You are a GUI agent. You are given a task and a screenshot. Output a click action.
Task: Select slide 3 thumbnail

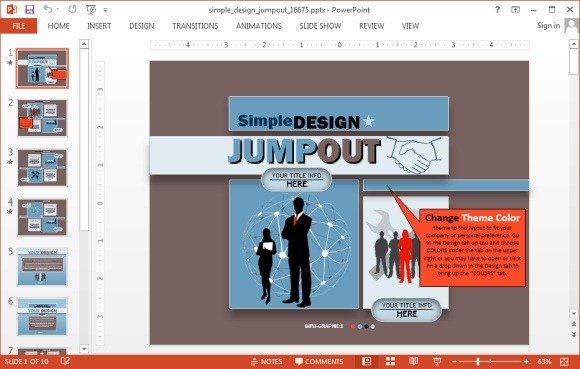click(42, 167)
